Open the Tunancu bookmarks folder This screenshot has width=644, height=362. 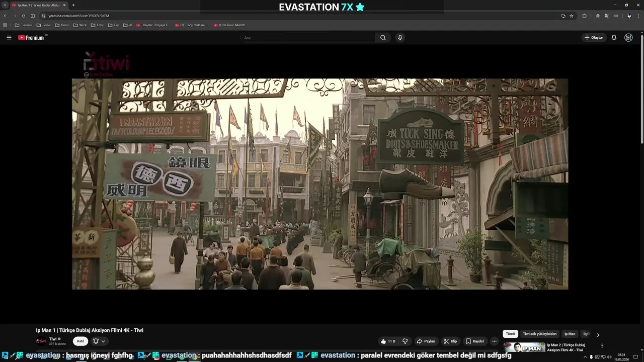pos(24,25)
